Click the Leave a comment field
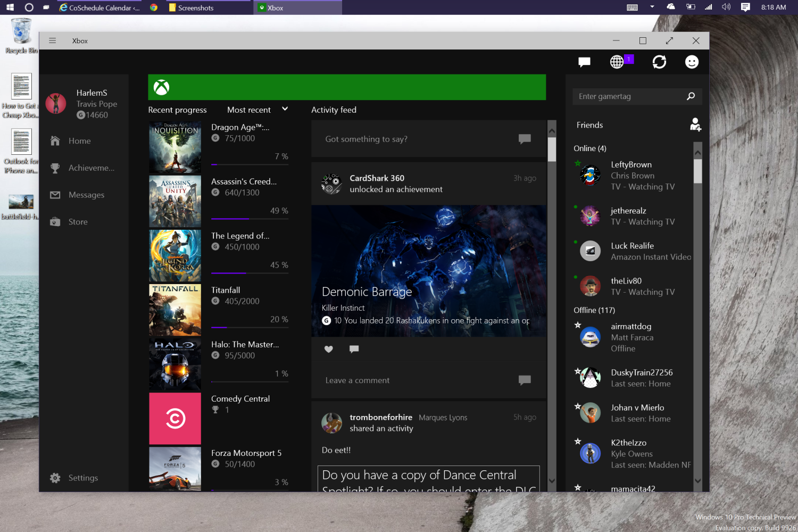798x532 pixels. pos(429,380)
